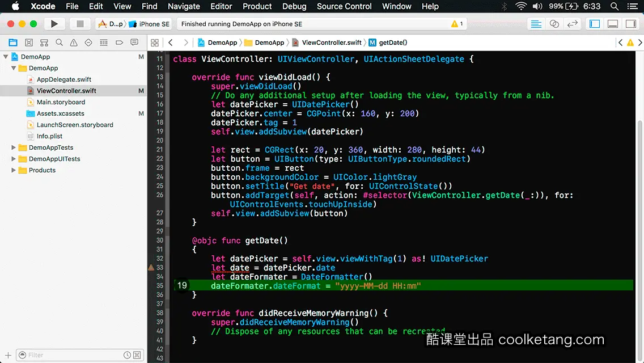Open Spotlight search in menu bar
The width and height of the screenshot is (644, 363).
click(x=615, y=6)
